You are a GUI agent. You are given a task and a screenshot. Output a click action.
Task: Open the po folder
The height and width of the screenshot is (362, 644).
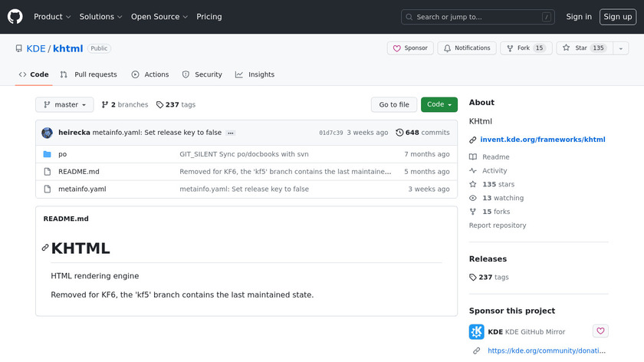coord(63,154)
